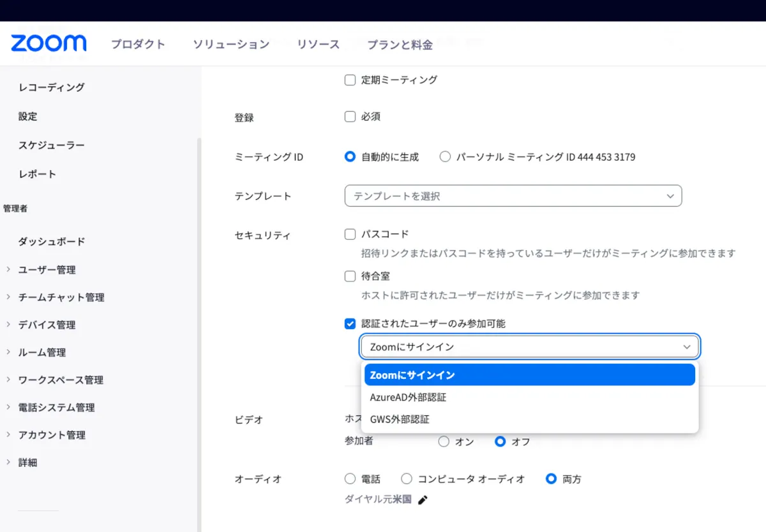Click the Zoom logo
The width and height of the screenshot is (766, 532).
49,43
